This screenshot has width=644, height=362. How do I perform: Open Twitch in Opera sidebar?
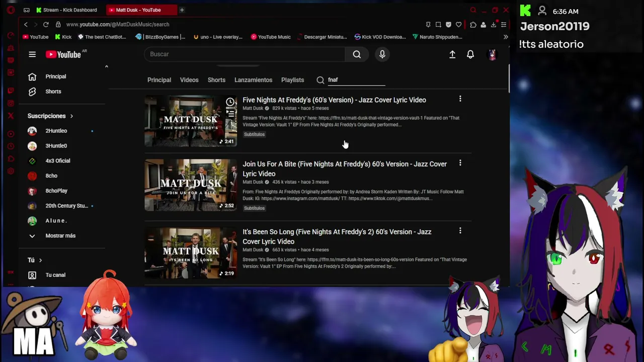(11, 90)
